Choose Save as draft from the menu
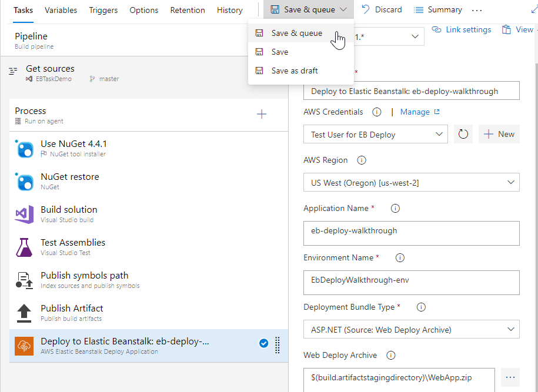This screenshot has width=538, height=392. coord(294,71)
